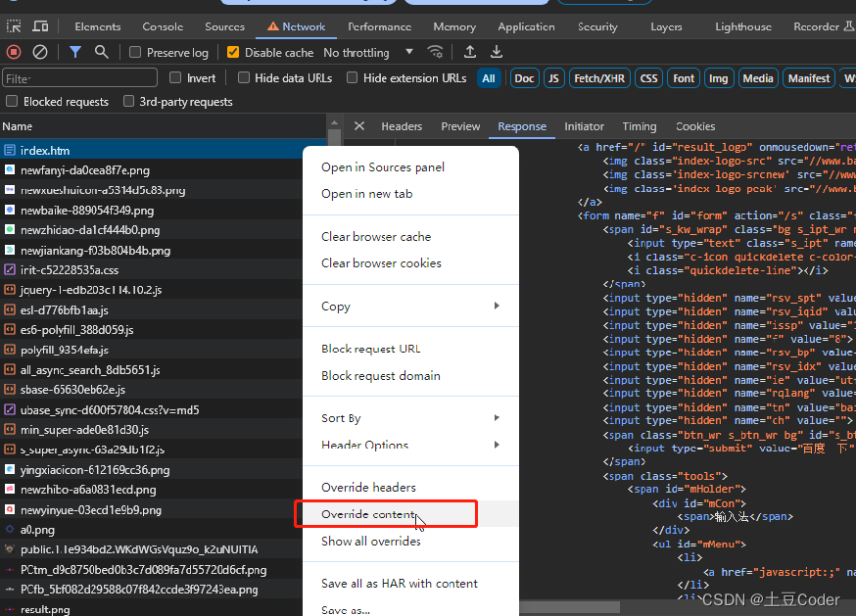
Task: Filter requests by Img type
Action: point(718,78)
